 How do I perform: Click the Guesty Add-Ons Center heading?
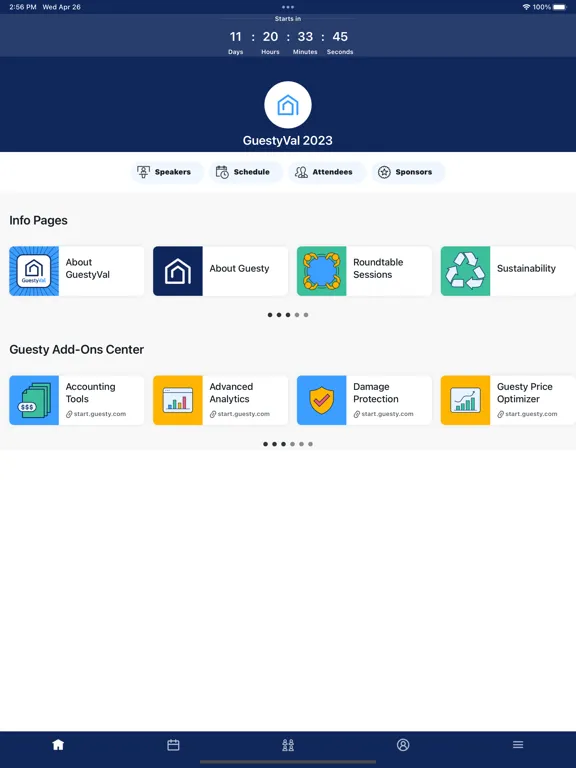(76, 349)
